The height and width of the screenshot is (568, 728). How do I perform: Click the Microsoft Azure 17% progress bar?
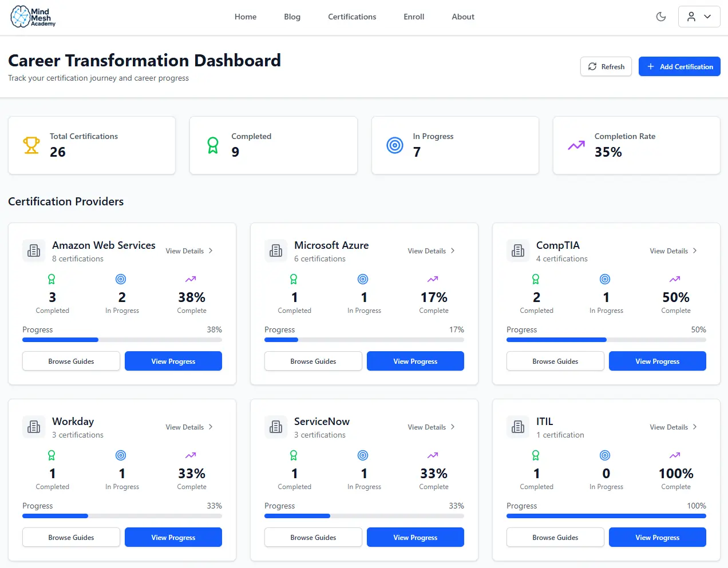coord(364,340)
